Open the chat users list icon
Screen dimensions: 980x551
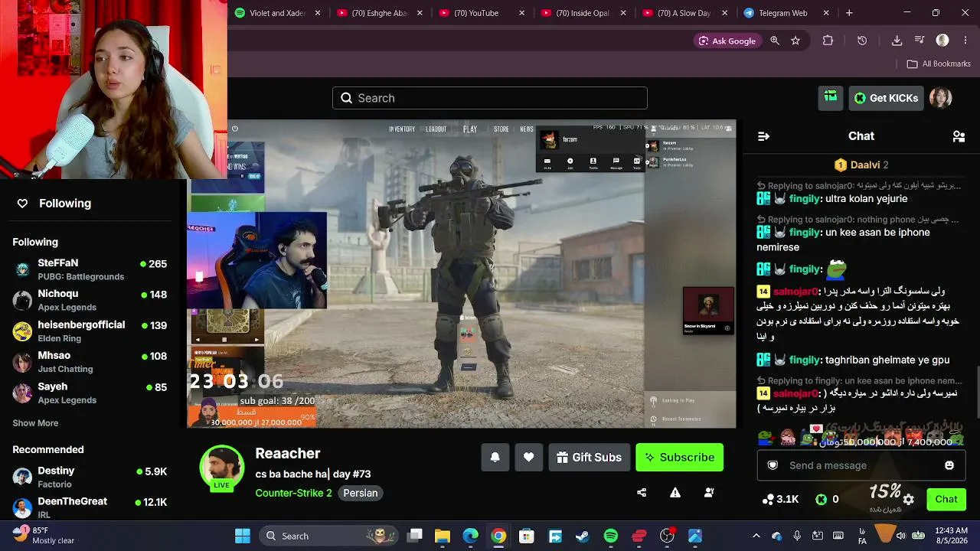point(959,136)
